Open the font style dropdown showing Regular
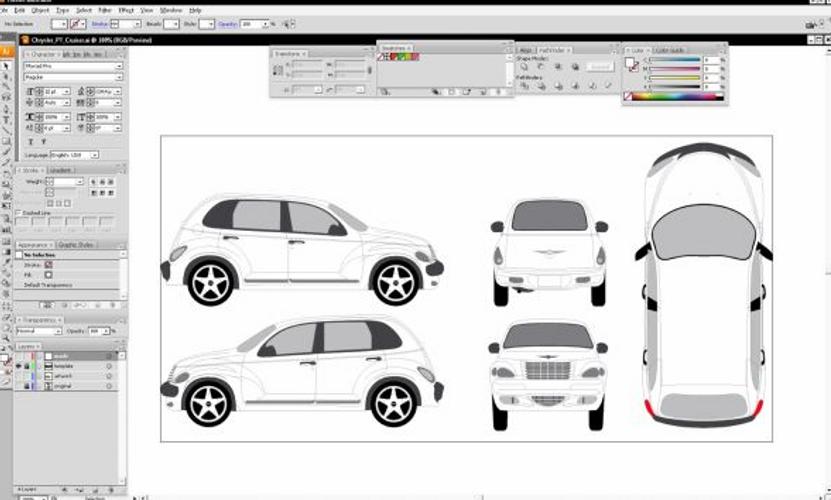Screen dimensions: 831x500 [x=119, y=77]
